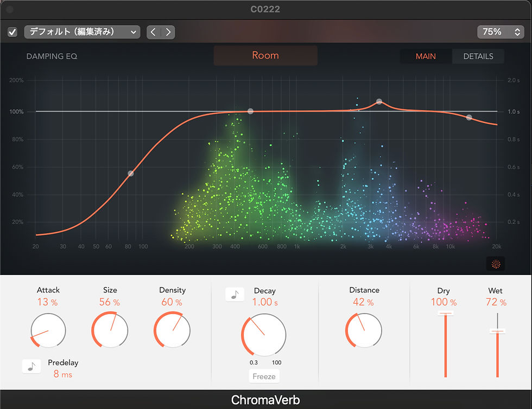Go to next preset with right arrow
Image resolution: width=532 pixels, height=409 pixels.
tap(168, 32)
